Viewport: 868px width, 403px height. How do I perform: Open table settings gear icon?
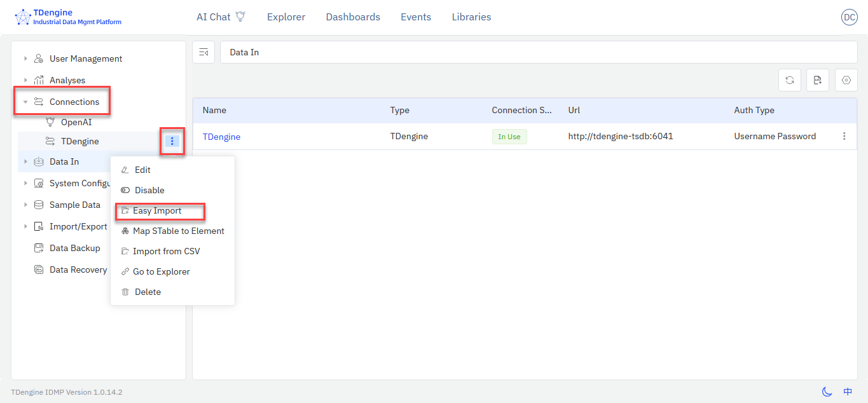point(846,80)
